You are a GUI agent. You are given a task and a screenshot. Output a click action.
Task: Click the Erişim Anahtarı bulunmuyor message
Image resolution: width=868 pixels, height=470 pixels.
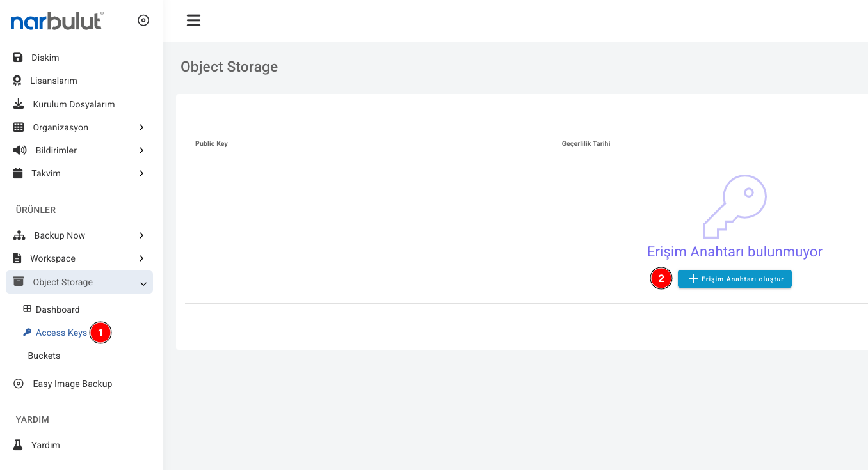pyautogui.click(x=735, y=251)
